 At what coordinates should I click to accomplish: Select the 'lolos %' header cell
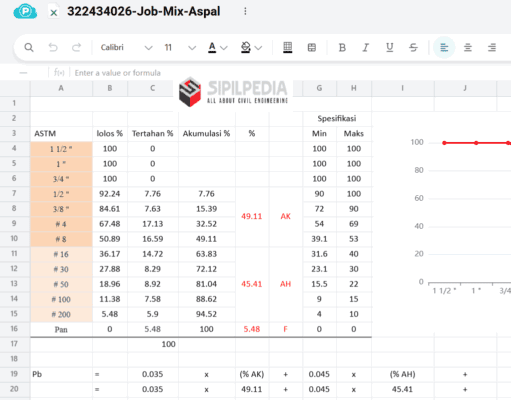click(x=110, y=134)
